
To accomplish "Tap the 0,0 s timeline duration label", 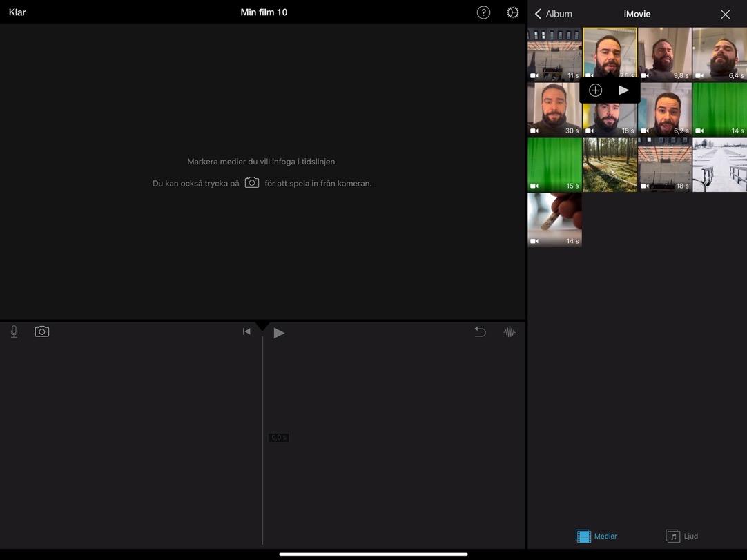I will click(278, 438).
